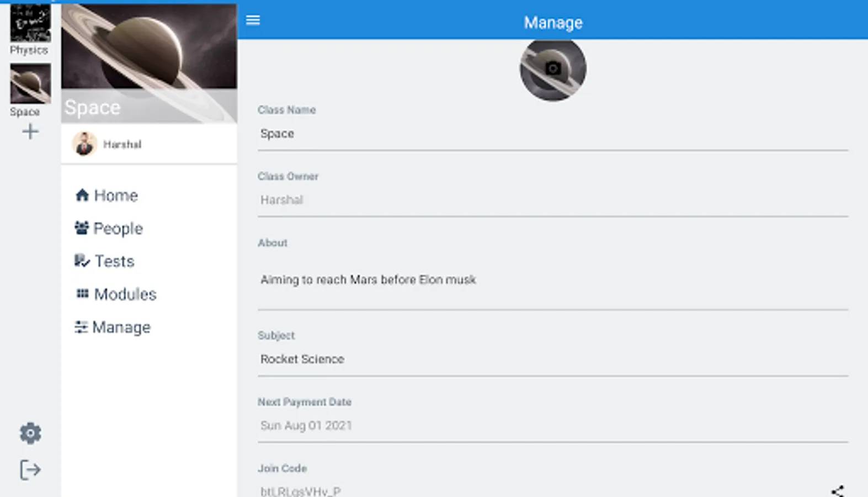Open the People section
The width and height of the screenshot is (868, 497).
point(109,229)
